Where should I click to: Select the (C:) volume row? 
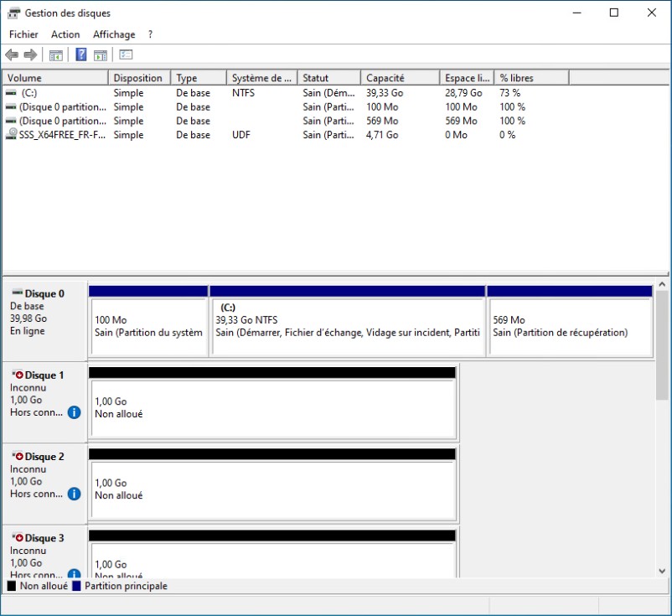pos(287,93)
